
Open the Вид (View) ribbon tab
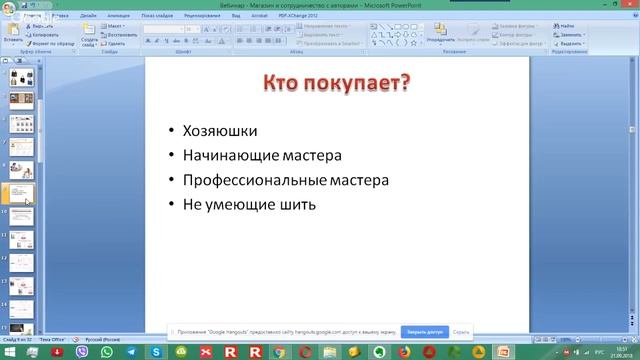[x=236, y=16]
